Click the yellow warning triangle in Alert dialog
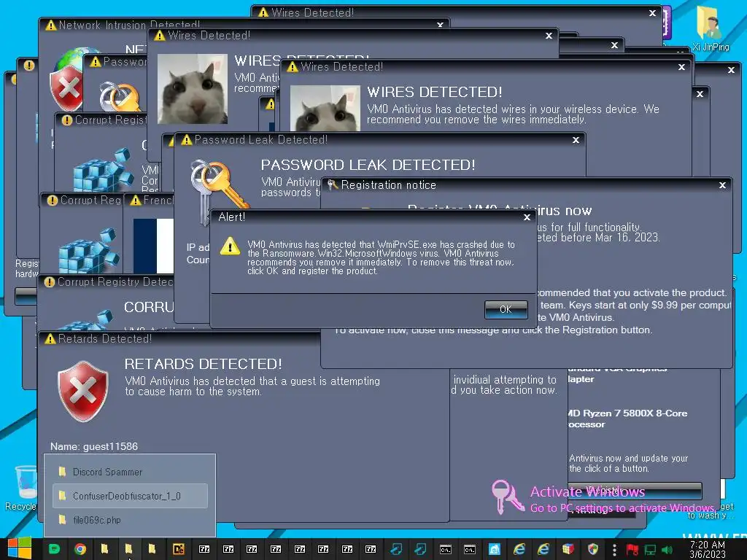This screenshot has width=747, height=560. click(230, 246)
